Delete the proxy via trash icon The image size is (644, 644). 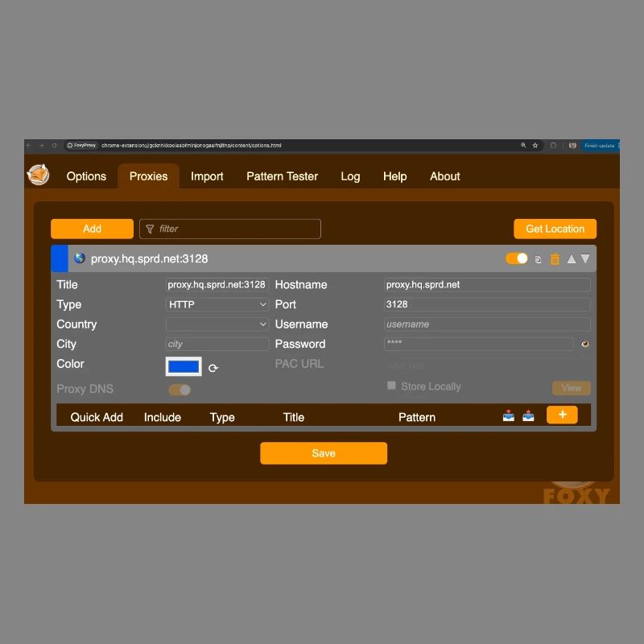click(x=555, y=259)
